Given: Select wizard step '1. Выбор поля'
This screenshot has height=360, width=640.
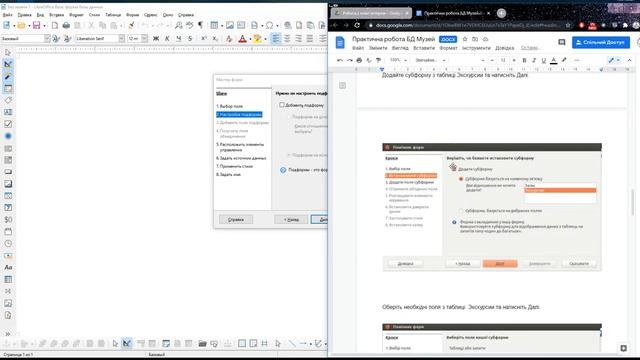Looking at the screenshot, I should (229, 106).
